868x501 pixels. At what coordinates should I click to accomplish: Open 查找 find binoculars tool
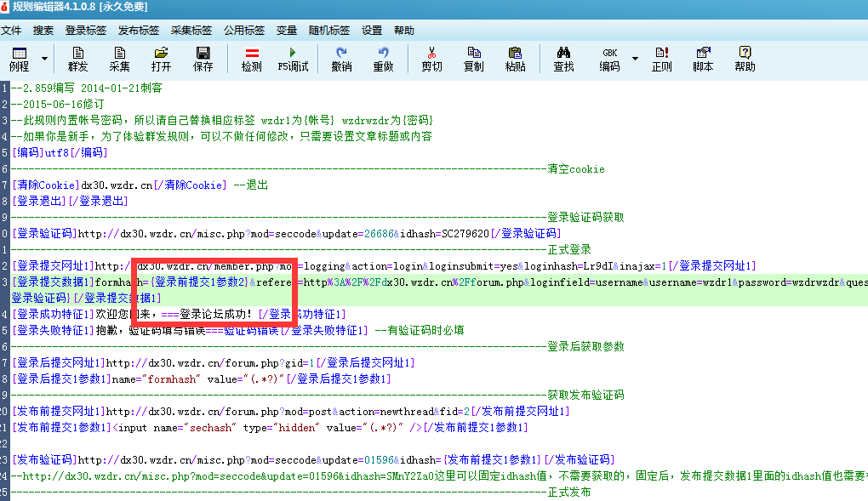(x=563, y=59)
